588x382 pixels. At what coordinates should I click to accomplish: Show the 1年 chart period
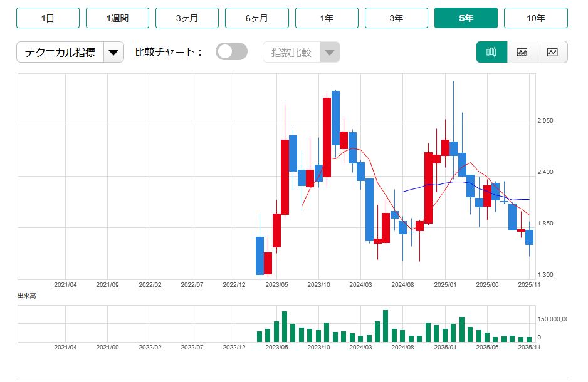[x=327, y=18]
